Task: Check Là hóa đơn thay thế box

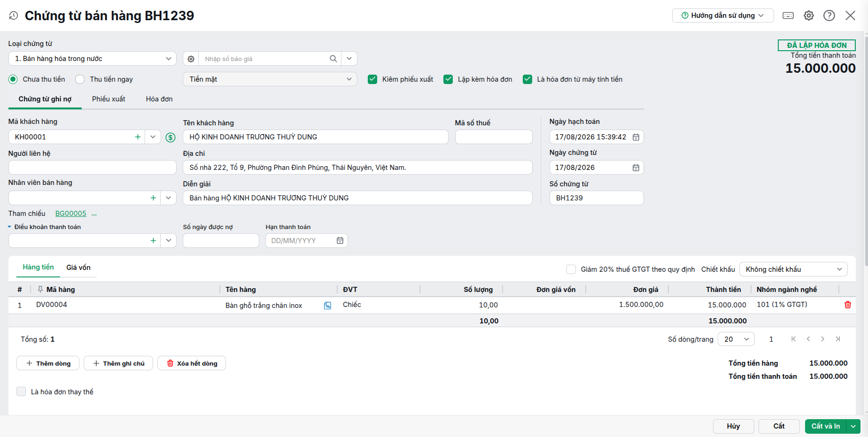Action: pos(21,391)
